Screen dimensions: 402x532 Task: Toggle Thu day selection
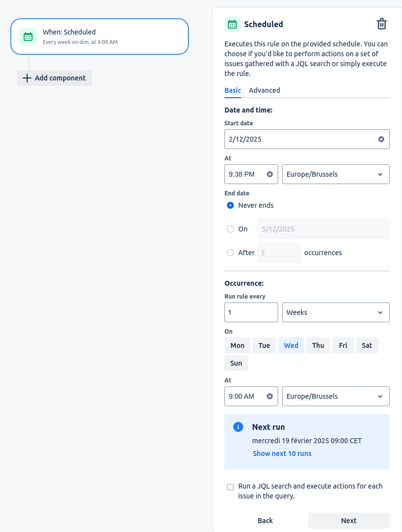(x=318, y=345)
